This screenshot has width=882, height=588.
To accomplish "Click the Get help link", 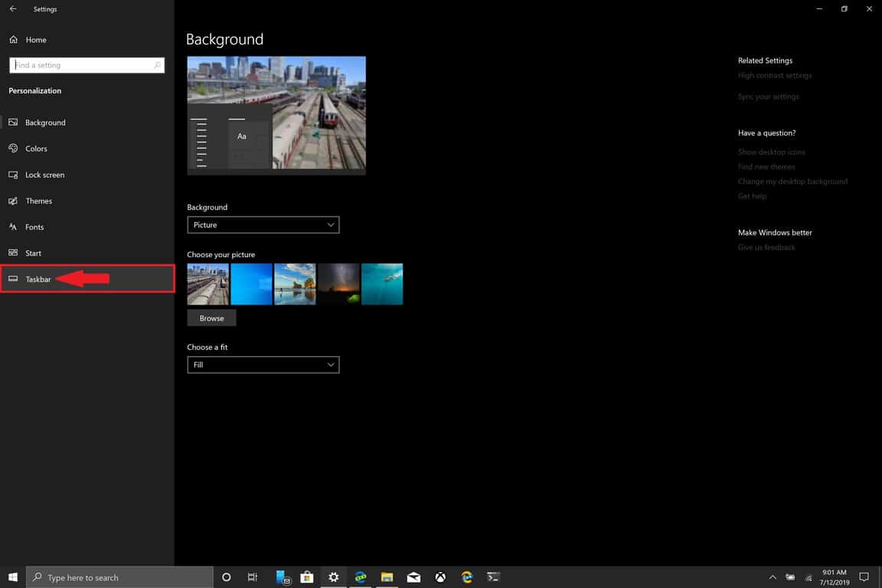I will point(752,196).
